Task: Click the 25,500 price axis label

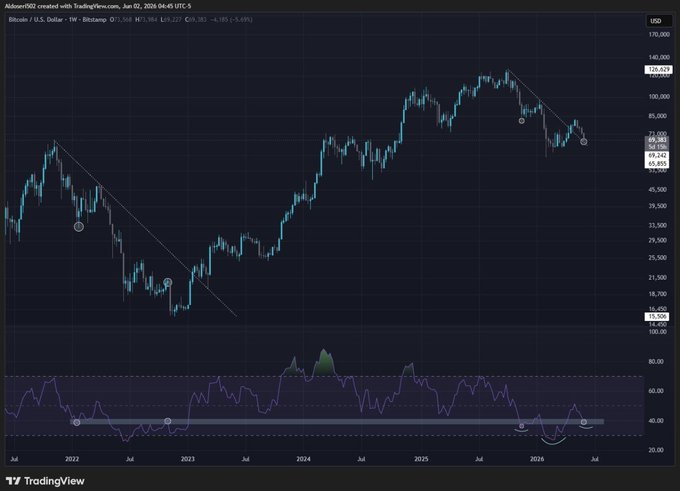Action: [658, 258]
